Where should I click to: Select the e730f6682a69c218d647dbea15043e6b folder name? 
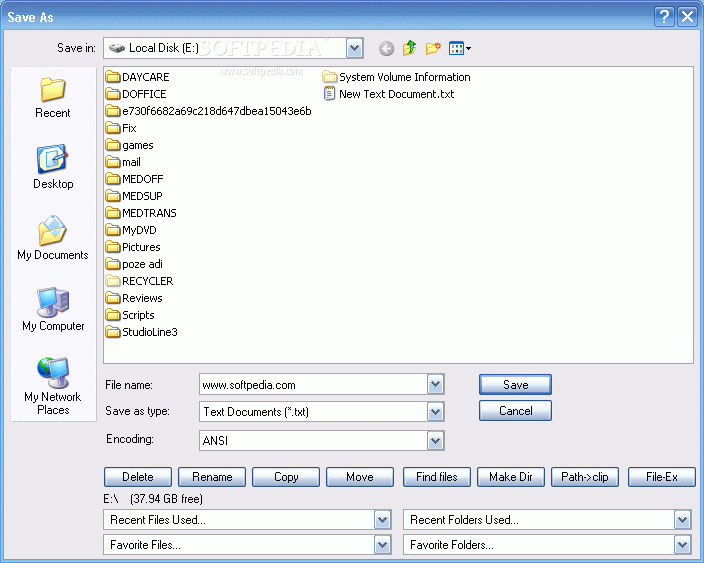[217, 111]
